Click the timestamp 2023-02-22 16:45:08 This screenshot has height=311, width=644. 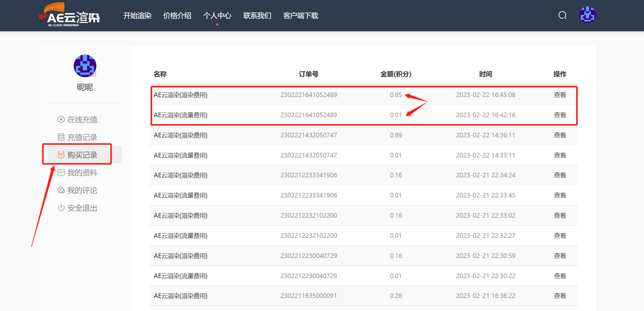coord(486,95)
